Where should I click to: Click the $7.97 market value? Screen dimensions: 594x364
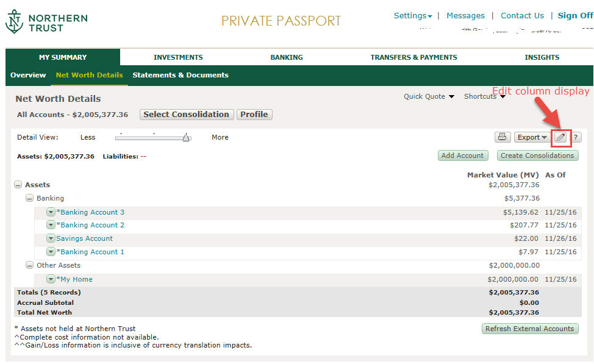pos(529,251)
